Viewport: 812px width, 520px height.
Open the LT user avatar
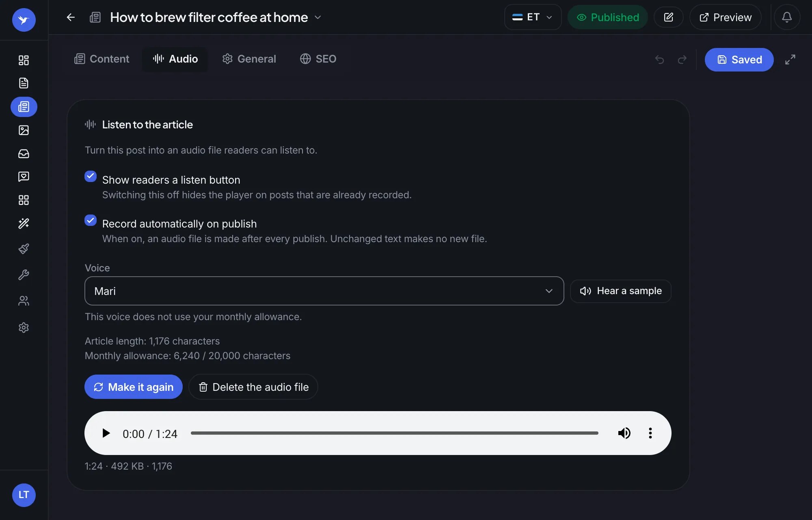click(24, 495)
